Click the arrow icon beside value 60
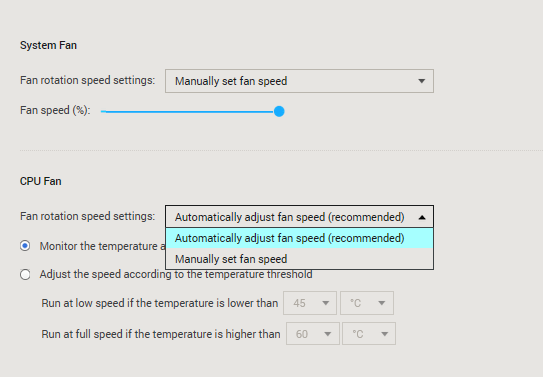This screenshot has height=377, width=543. tap(328, 334)
